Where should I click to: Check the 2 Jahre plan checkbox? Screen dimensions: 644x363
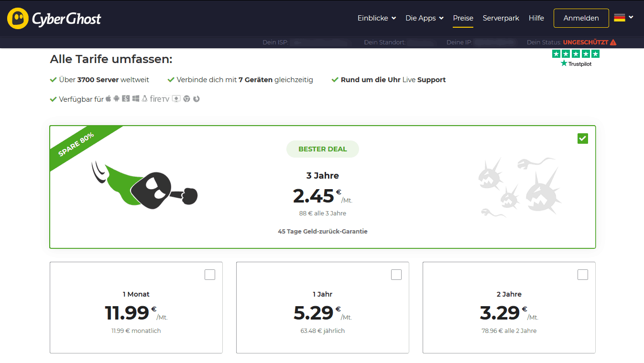[583, 275]
